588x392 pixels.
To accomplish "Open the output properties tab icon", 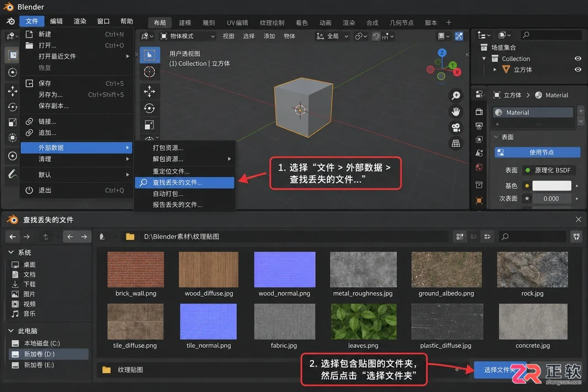I will (479, 126).
